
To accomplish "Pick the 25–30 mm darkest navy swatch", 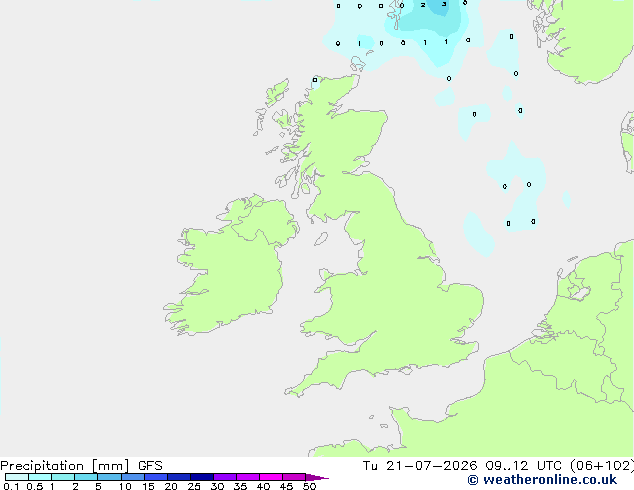I will click(202, 477).
